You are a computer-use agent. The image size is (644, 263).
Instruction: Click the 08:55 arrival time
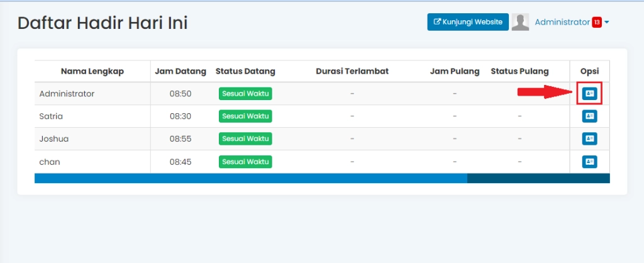tap(180, 139)
